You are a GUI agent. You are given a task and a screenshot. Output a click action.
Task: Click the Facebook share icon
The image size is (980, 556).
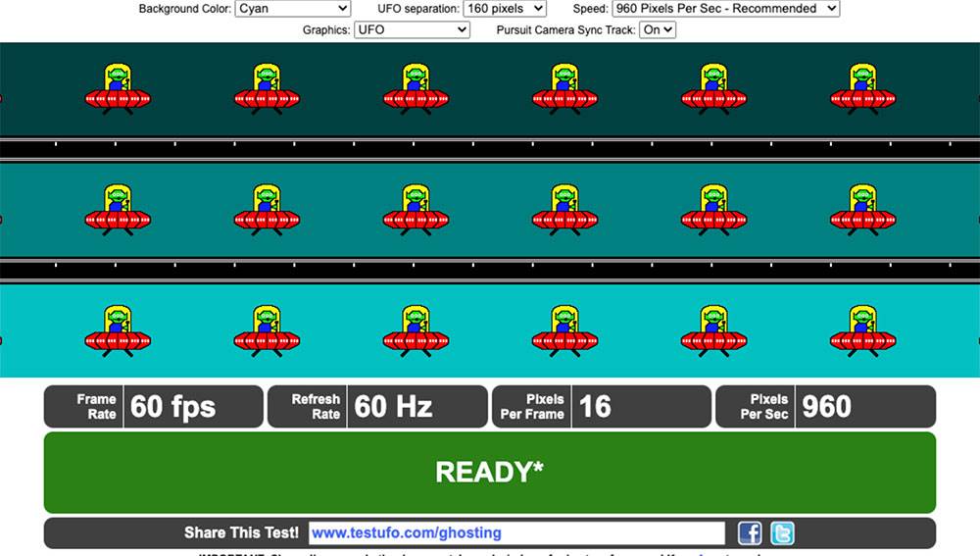(x=750, y=532)
